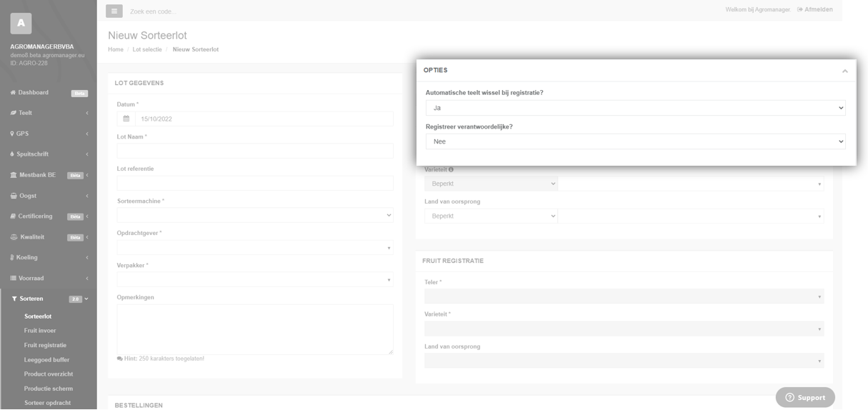Select Leeggoed buffer submenu item

(46, 360)
